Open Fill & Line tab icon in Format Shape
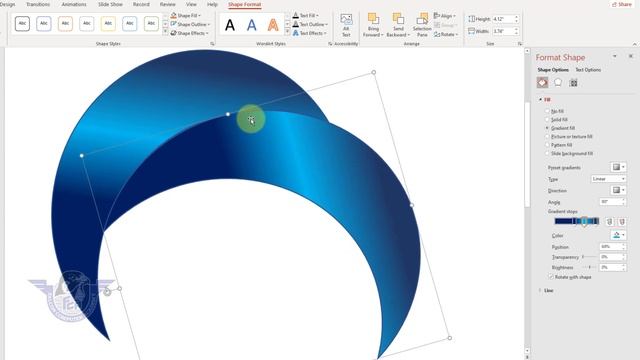Image resolution: width=640 pixels, height=360 pixels. (542, 83)
